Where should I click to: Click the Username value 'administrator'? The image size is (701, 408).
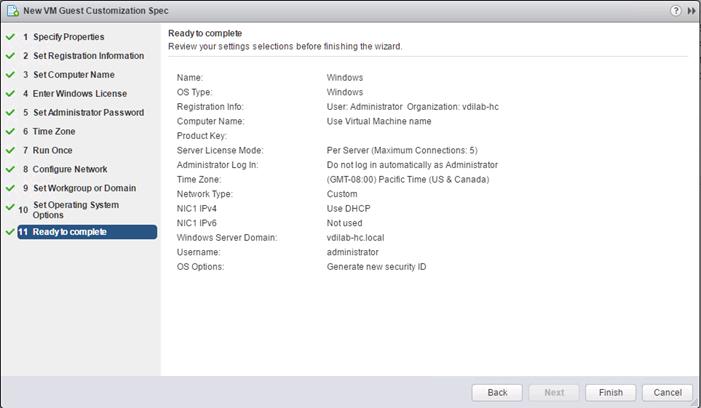tap(352, 252)
